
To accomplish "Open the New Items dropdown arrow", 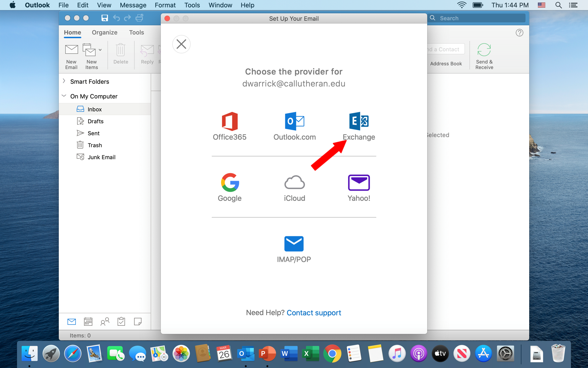I will pyautogui.click(x=100, y=50).
